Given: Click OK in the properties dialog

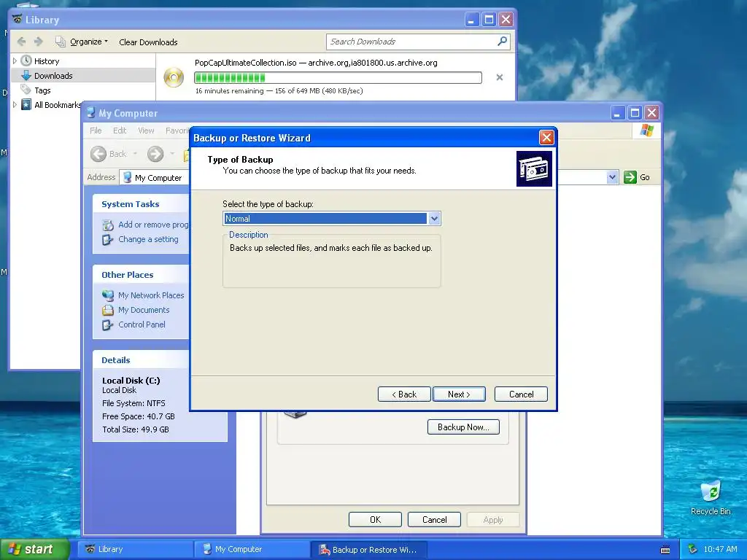Looking at the screenshot, I should point(376,519).
